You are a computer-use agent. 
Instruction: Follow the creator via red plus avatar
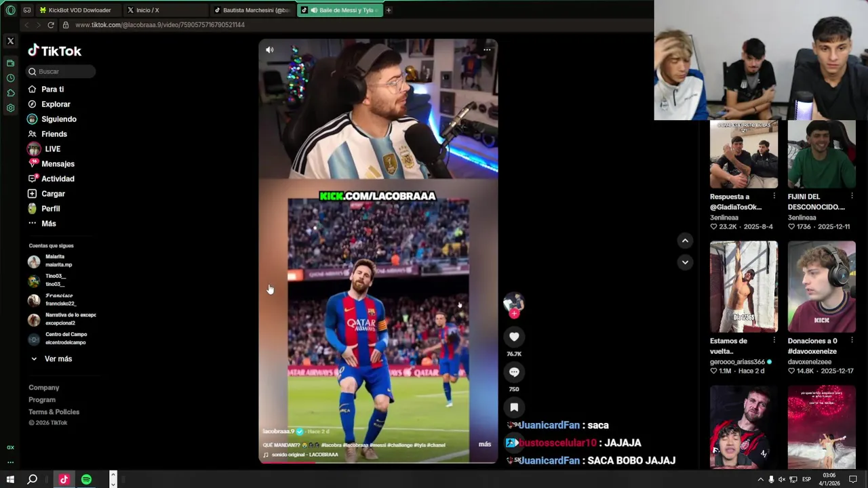[514, 314]
